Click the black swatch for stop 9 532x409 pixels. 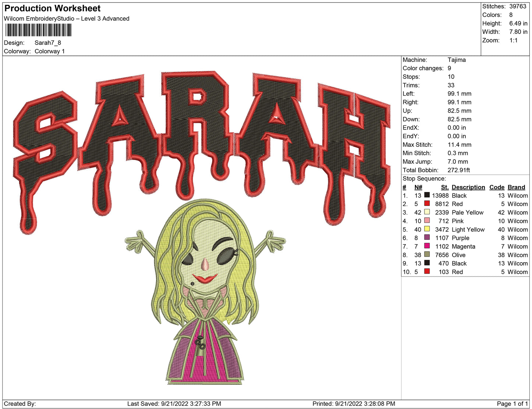[x=427, y=263]
